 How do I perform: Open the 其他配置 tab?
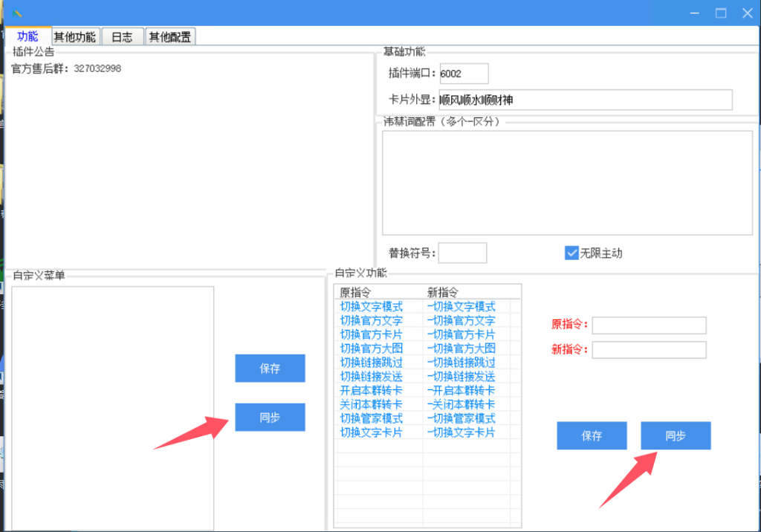click(169, 37)
